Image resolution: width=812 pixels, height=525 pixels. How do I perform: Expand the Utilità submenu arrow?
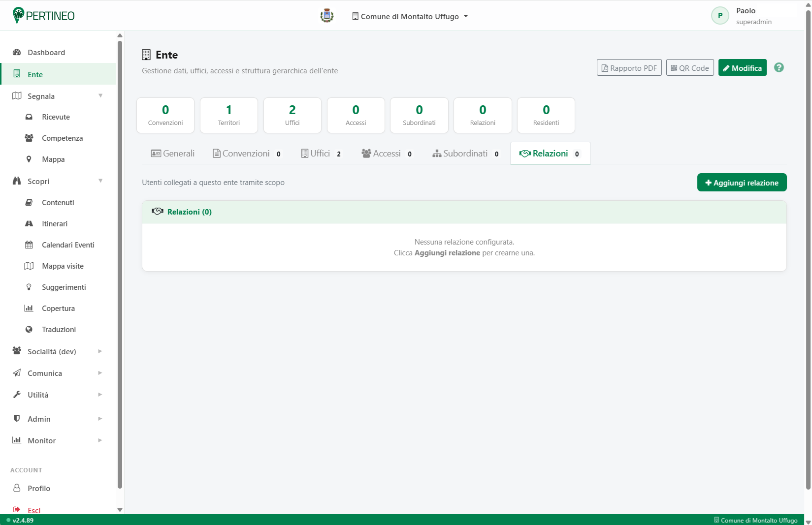100,395
